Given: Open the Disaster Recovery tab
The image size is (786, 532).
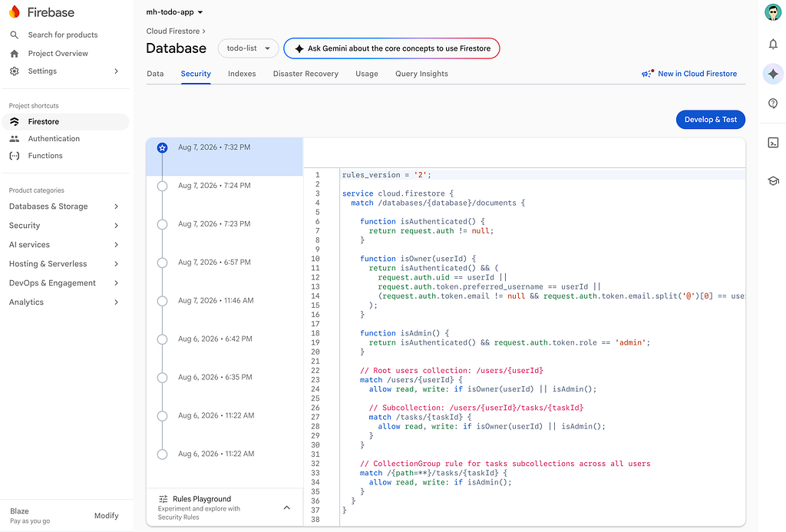Looking at the screenshot, I should pos(305,74).
